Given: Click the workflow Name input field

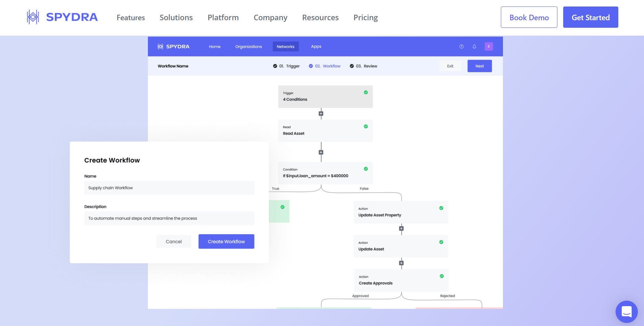Looking at the screenshot, I should tap(169, 188).
